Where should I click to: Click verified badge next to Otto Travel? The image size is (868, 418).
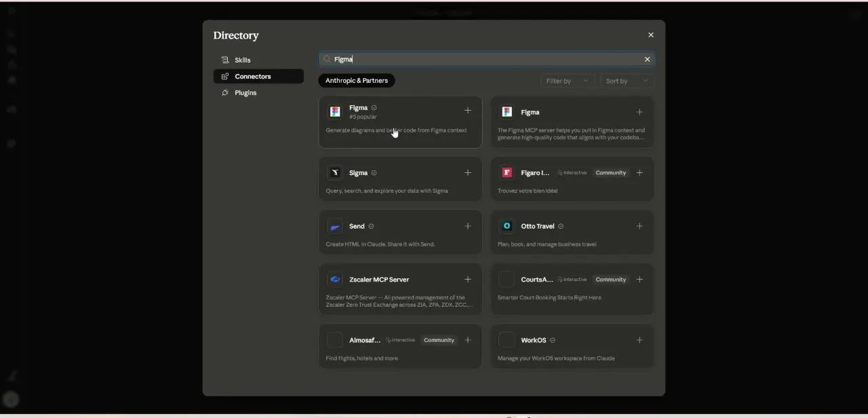click(561, 226)
